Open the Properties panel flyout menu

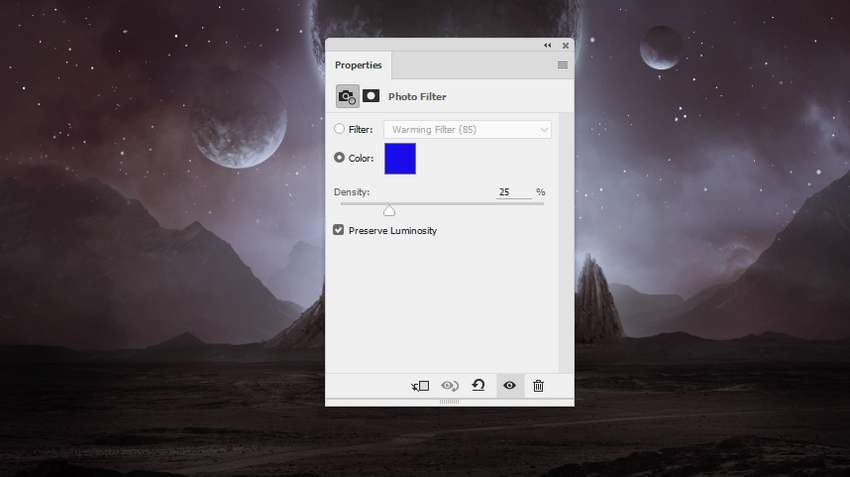tap(563, 65)
